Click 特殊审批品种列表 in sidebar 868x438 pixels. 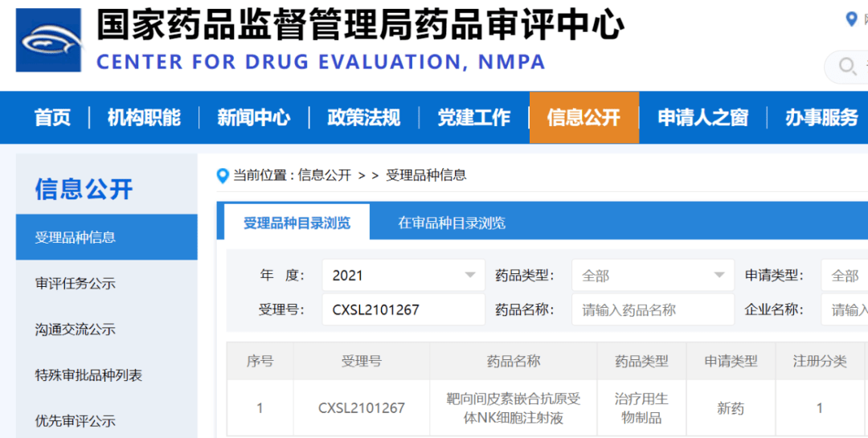pos(88,375)
